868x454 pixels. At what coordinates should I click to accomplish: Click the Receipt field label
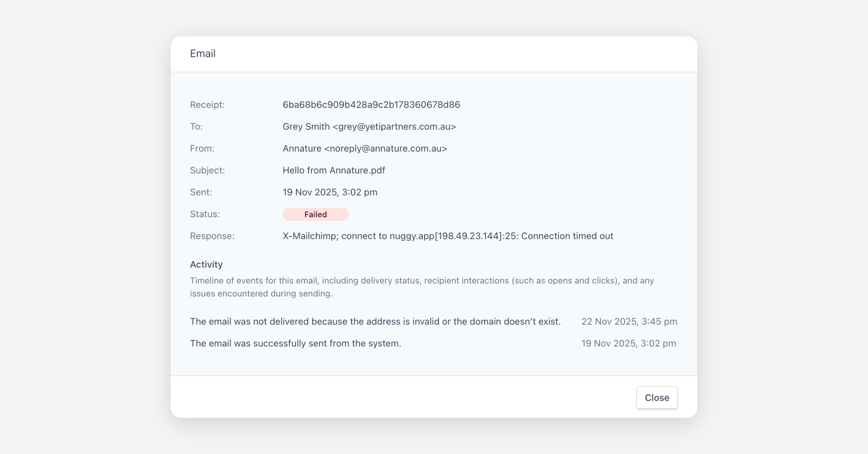click(207, 105)
